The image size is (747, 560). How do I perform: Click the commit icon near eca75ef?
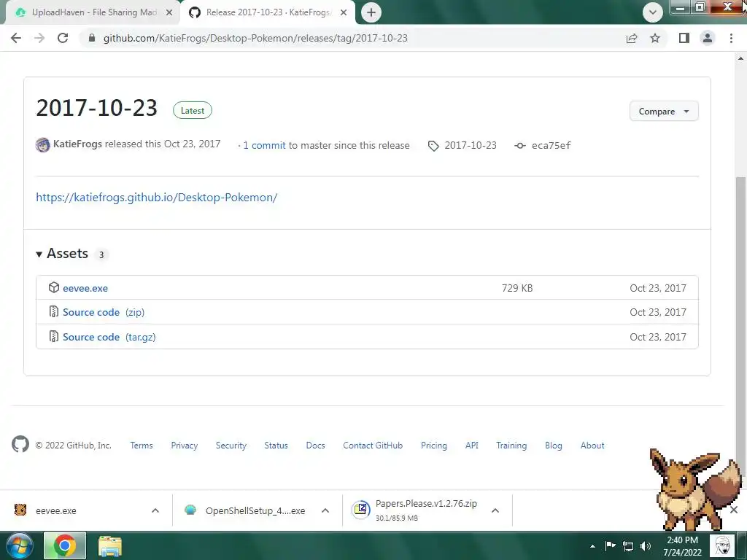pos(520,146)
